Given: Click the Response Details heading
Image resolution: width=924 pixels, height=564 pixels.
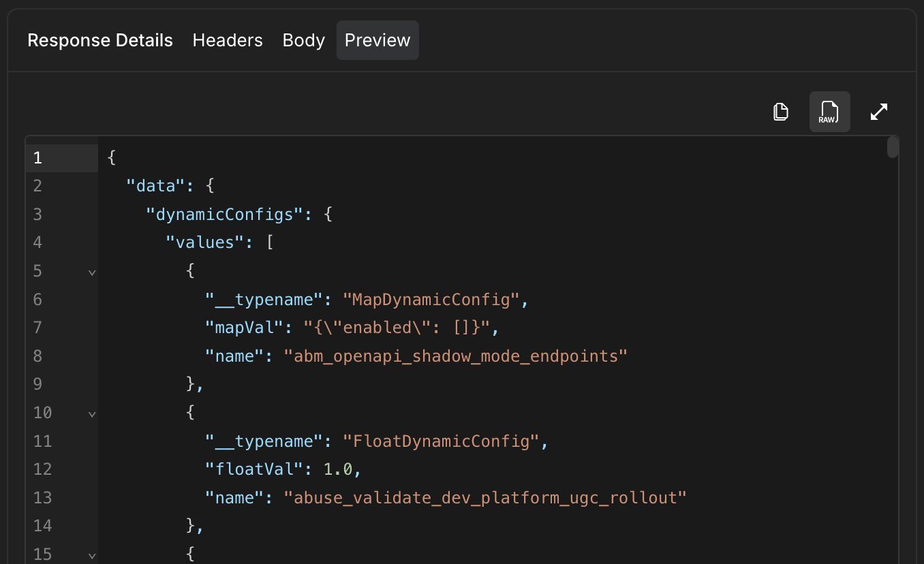Looking at the screenshot, I should click(x=99, y=40).
